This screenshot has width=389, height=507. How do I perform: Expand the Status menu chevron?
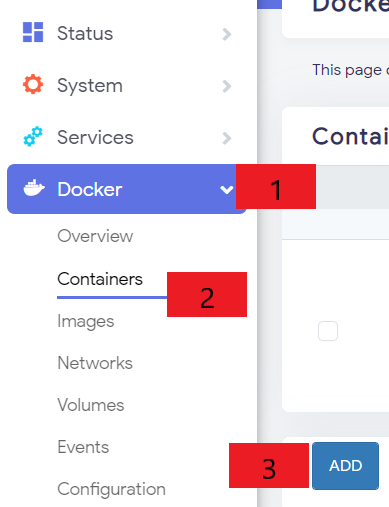point(227,34)
